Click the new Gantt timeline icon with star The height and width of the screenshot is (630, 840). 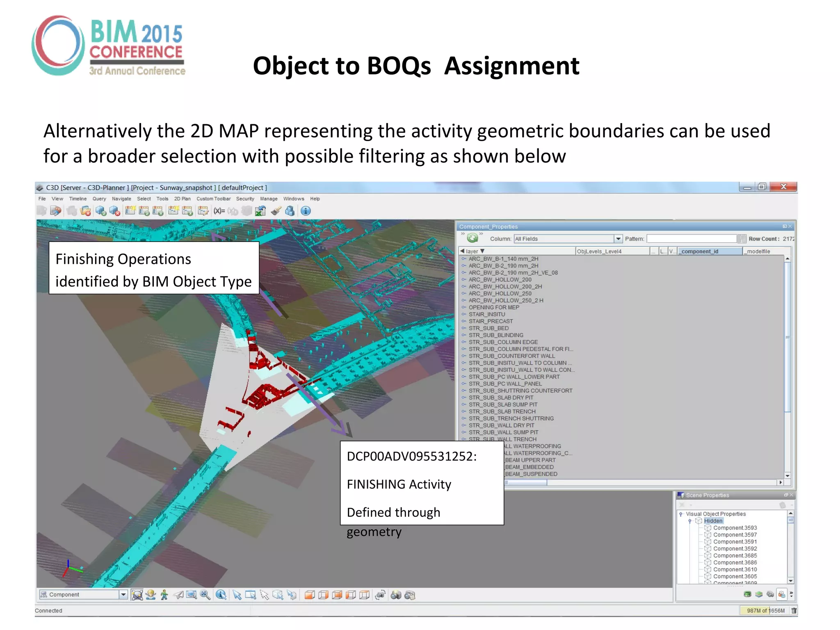(x=173, y=211)
